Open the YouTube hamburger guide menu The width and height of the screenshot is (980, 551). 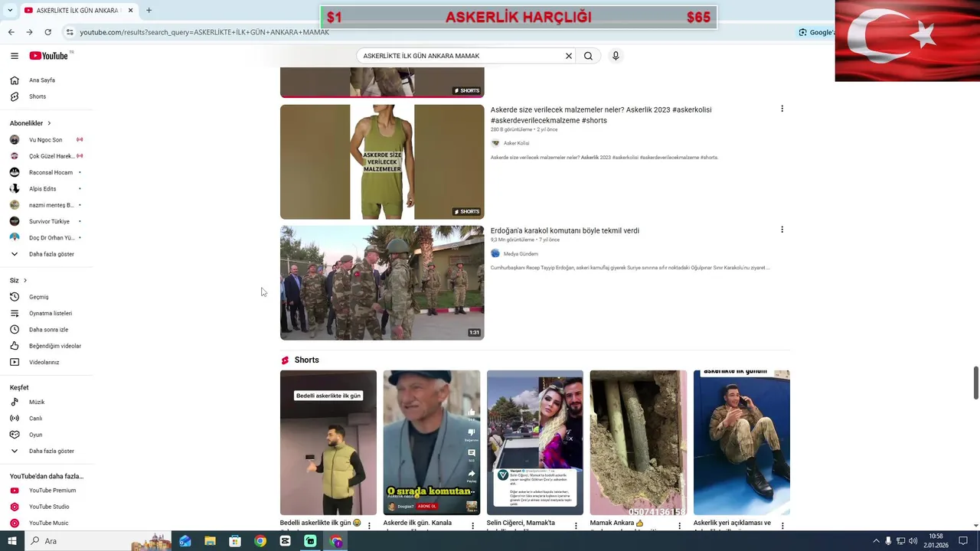tap(14, 56)
